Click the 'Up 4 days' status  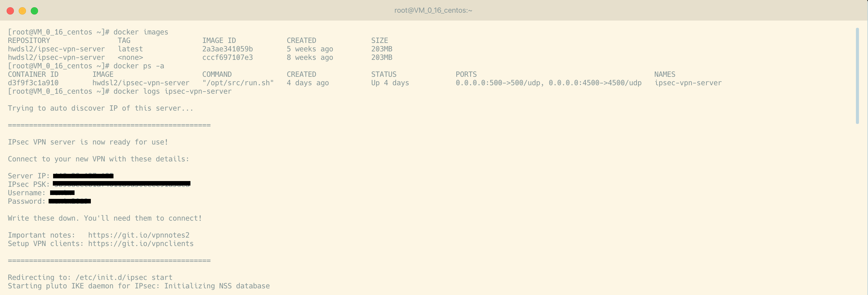pyautogui.click(x=390, y=83)
